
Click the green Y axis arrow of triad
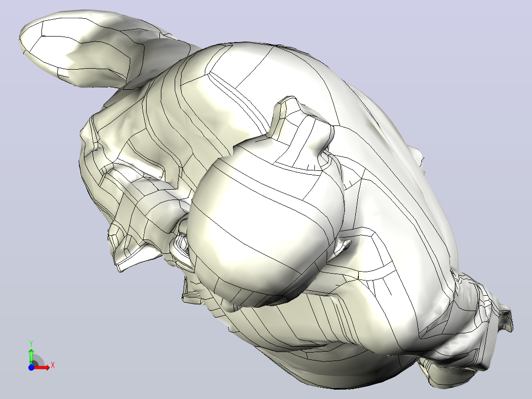point(31,356)
